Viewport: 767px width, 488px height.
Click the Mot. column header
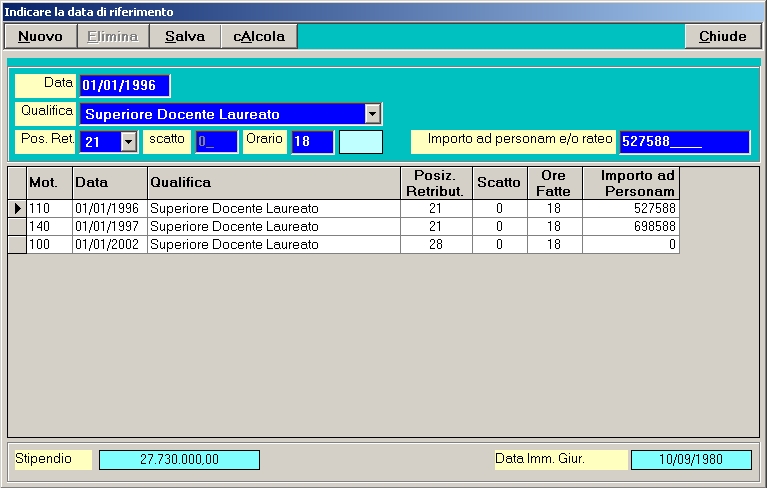49,183
